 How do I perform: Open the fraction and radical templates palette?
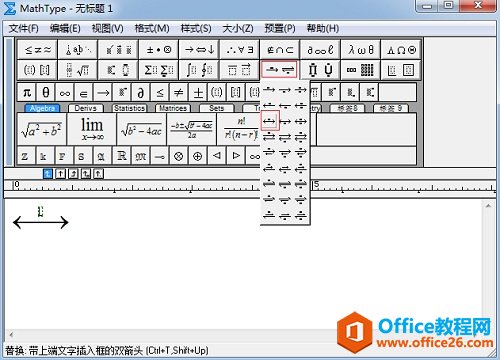click(78, 70)
